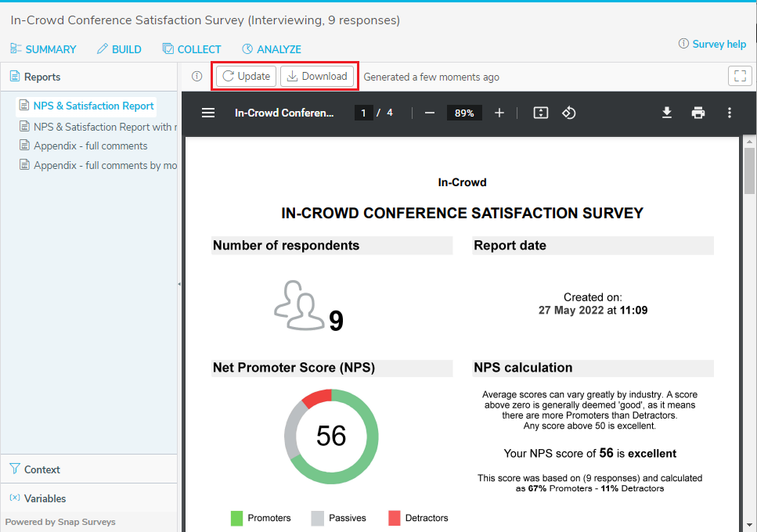The width and height of the screenshot is (757, 532).
Task: Click the 'NPS calculation' heading
Action: [523, 368]
